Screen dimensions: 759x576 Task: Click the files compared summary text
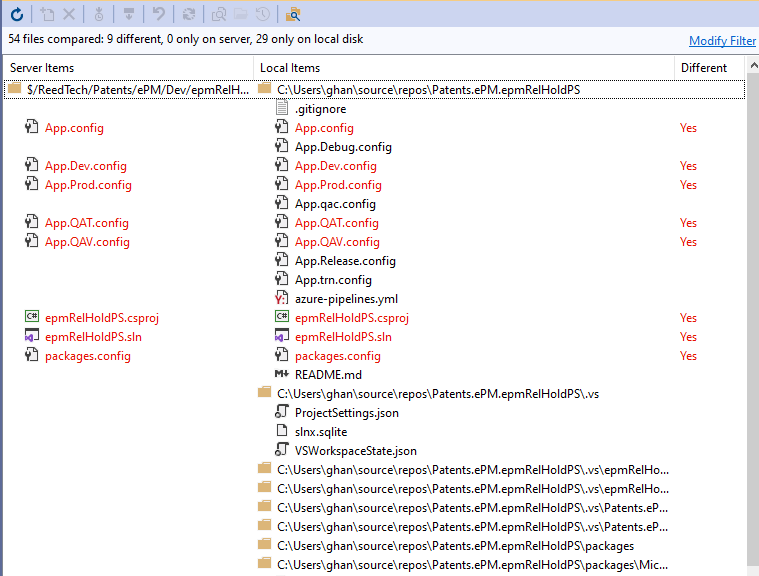coord(185,39)
